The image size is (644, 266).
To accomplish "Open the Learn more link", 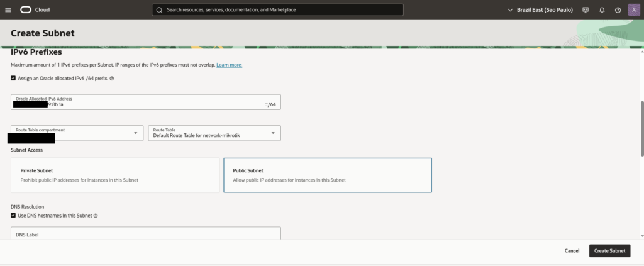I will (x=229, y=65).
